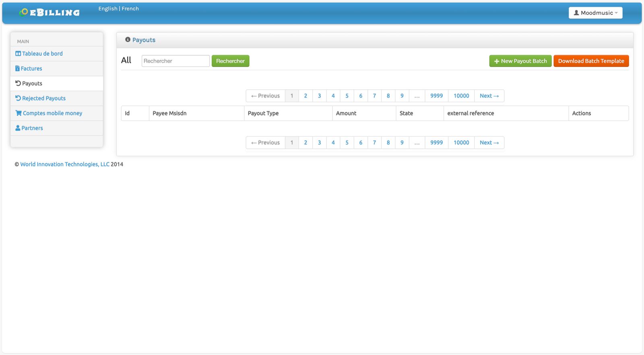Go to page 9999 in bottom pagination
Screen dimensions: 644x355
(437, 142)
